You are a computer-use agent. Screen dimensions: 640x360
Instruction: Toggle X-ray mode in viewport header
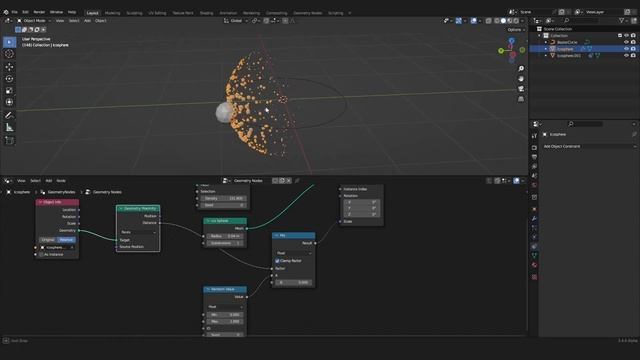[489, 20]
